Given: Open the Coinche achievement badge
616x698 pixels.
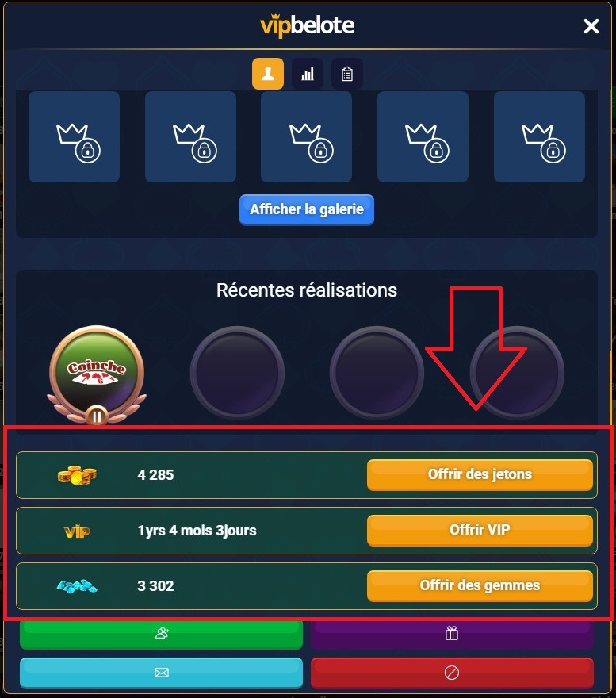Looking at the screenshot, I should [97, 375].
